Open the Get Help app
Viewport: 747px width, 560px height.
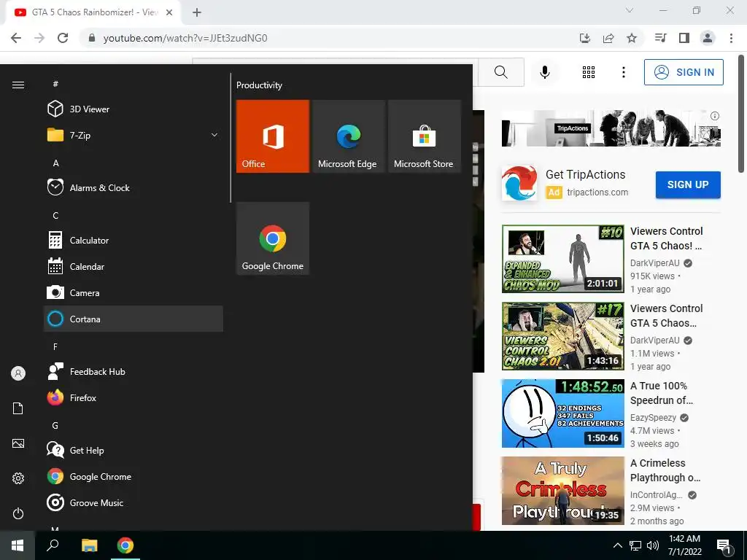pos(133,450)
